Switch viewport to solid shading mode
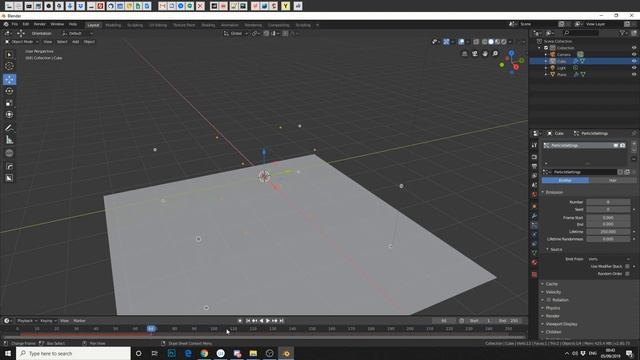This screenshot has width=640, height=360. (x=491, y=42)
